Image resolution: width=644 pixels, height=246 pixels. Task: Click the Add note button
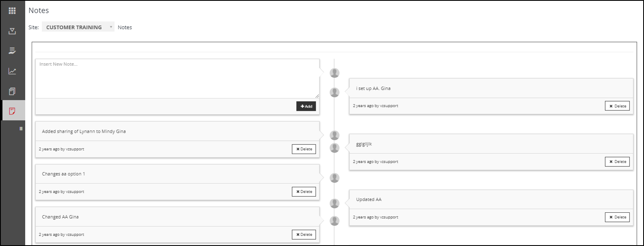[x=306, y=106]
